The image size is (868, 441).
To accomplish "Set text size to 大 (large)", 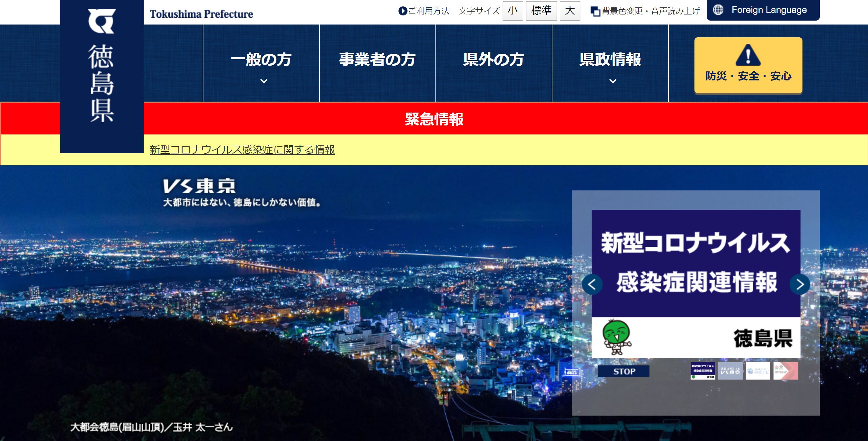I will (570, 11).
